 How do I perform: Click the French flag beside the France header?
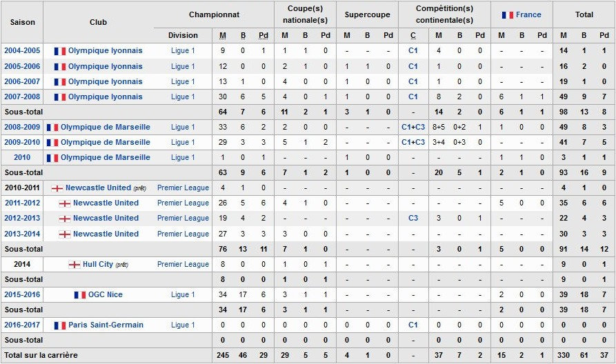click(507, 14)
